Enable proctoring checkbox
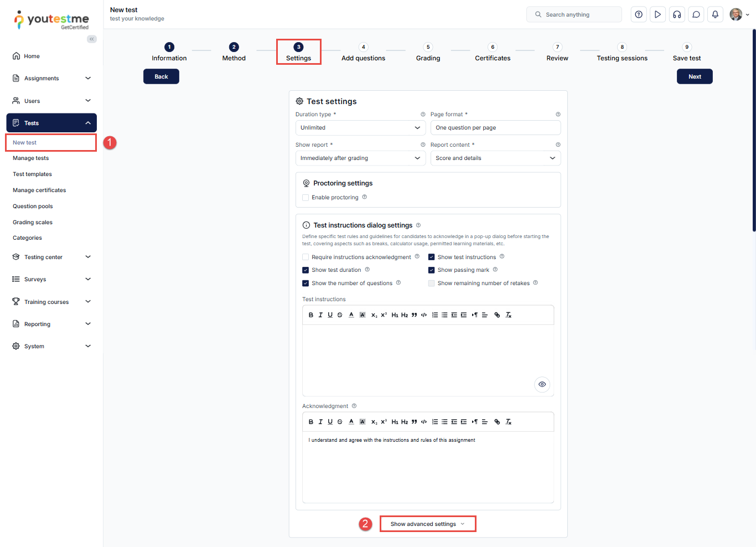Viewport: 756px width, 547px height. [x=305, y=198]
